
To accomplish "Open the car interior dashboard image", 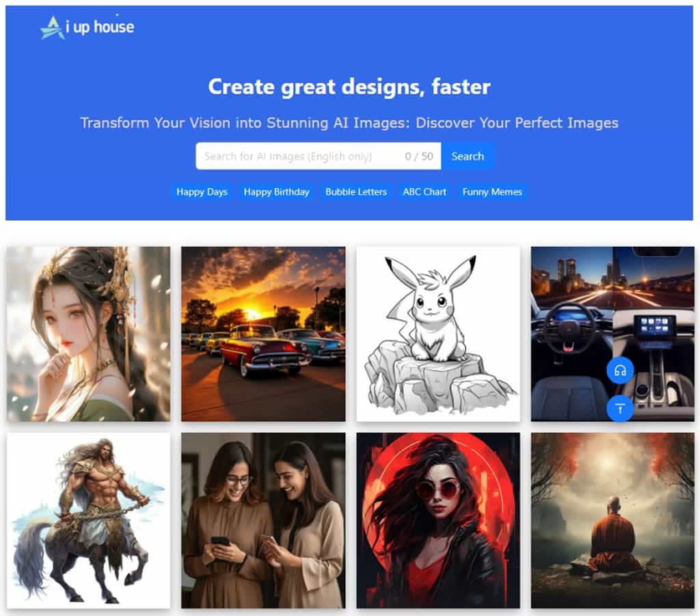I will [x=581, y=321].
